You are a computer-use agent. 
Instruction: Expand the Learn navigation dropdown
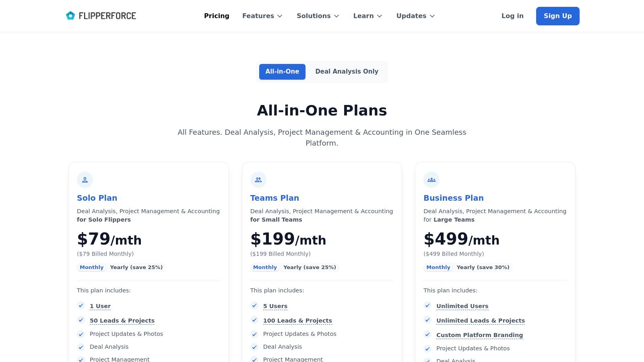point(367,16)
